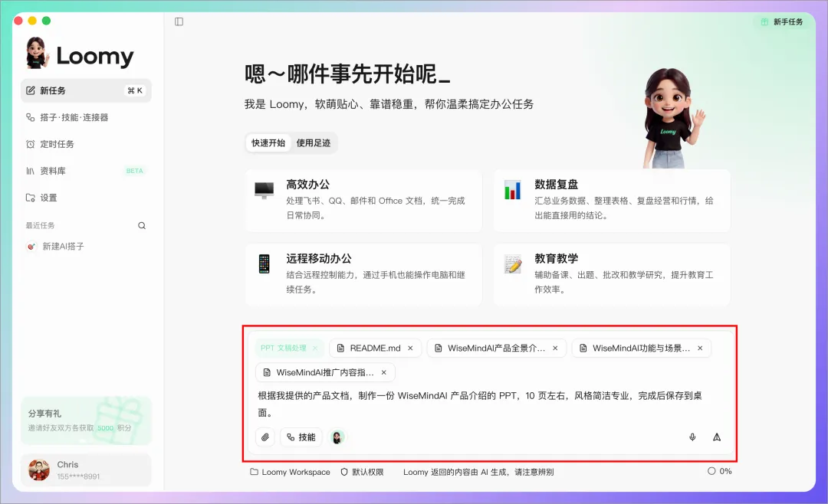Click the BETA badge on 资料库
The image size is (828, 504).
[x=135, y=171]
